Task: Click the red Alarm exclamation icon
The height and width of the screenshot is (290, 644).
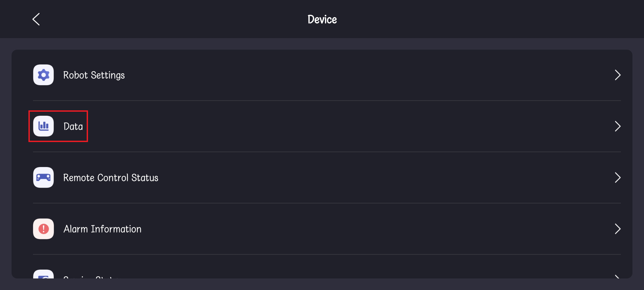Action: coord(43,229)
